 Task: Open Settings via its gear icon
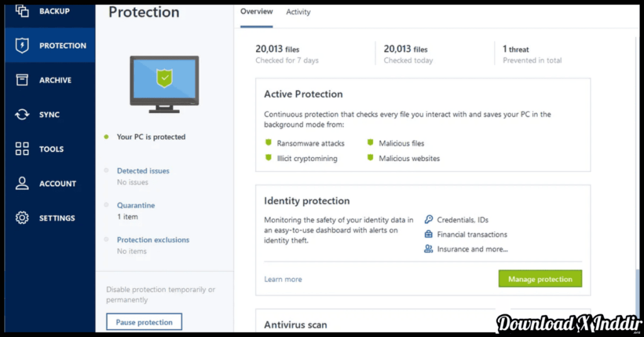pos(22,218)
